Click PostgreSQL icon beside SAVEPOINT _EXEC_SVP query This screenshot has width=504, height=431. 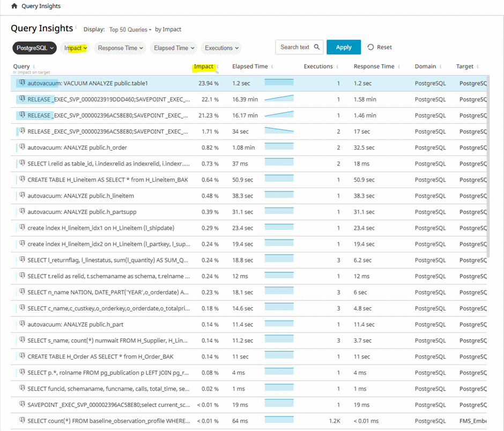(x=22, y=404)
